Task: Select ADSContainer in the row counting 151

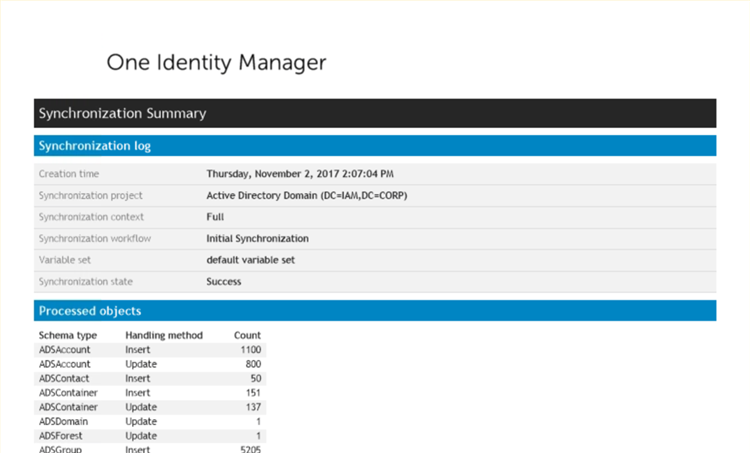Action: pyautogui.click(x=68, y=393)
